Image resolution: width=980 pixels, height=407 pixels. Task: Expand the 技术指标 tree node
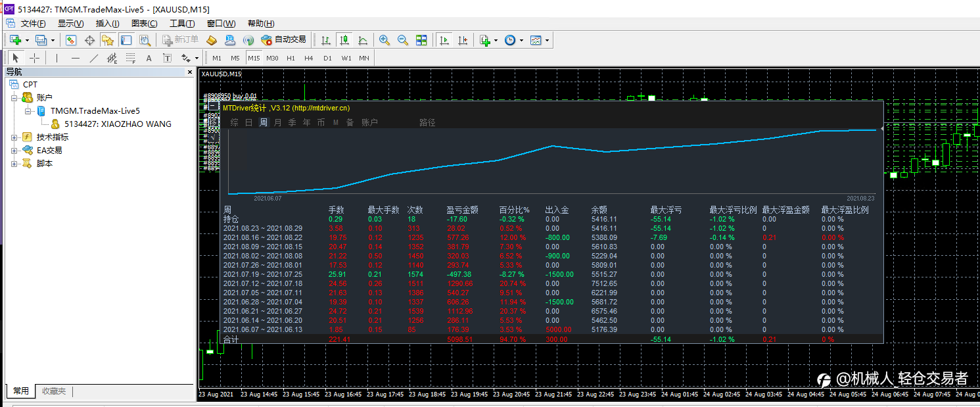14,137
